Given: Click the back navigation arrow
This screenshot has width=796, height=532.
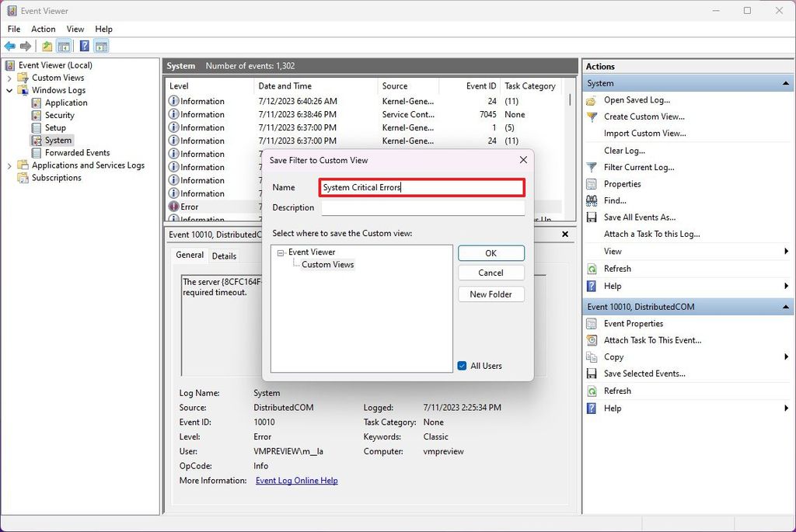Looking at the screenshot, I should [9, 45].
